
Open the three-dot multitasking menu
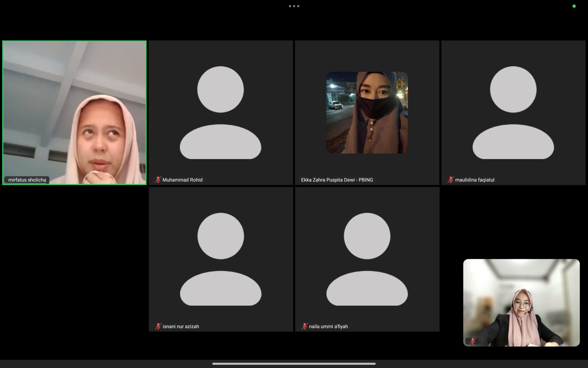pyautogui.click(x=294, y=6)
